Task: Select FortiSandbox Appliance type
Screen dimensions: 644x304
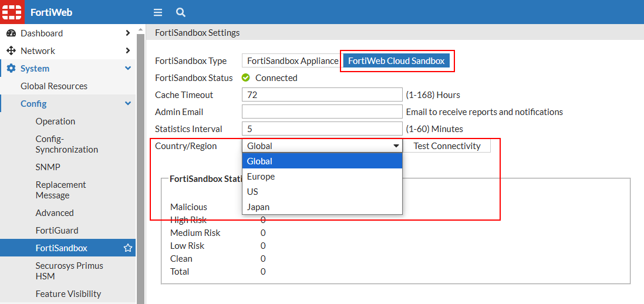Action: [x=292, y=61]
